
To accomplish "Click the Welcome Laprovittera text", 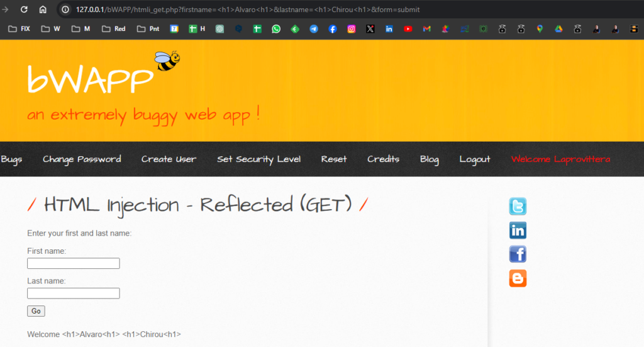I will (x=560, y=159).
